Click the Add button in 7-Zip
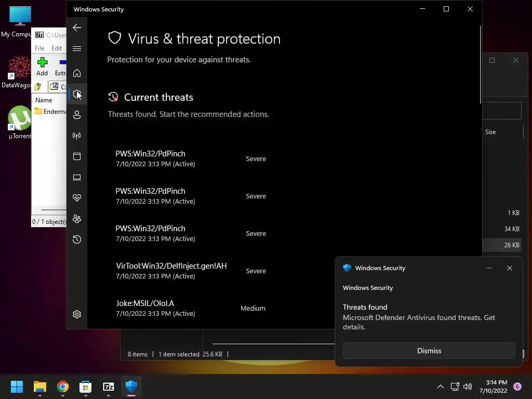This screenshot has height=399, width=532. pyautogui.click(x=42, y=67)
